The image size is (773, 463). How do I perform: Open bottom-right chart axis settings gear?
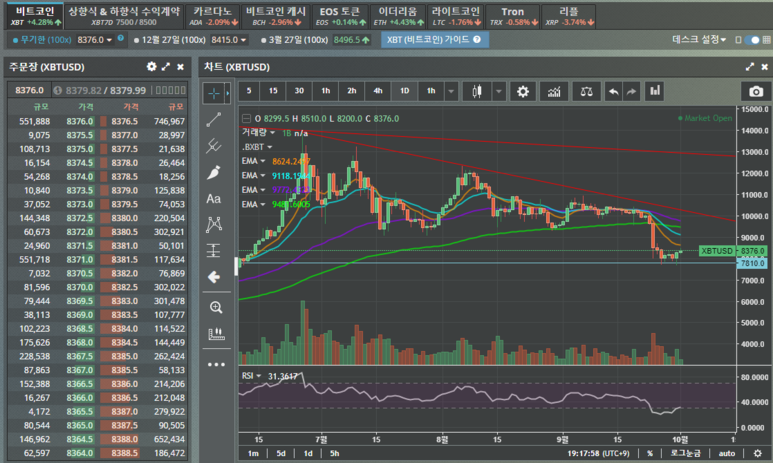[758, 453]
